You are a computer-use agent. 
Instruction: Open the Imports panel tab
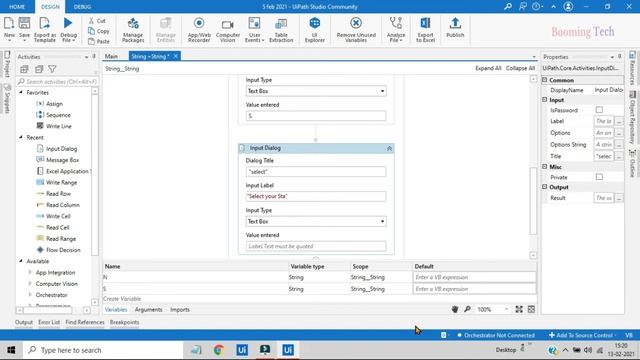click(x=180, y=310)
